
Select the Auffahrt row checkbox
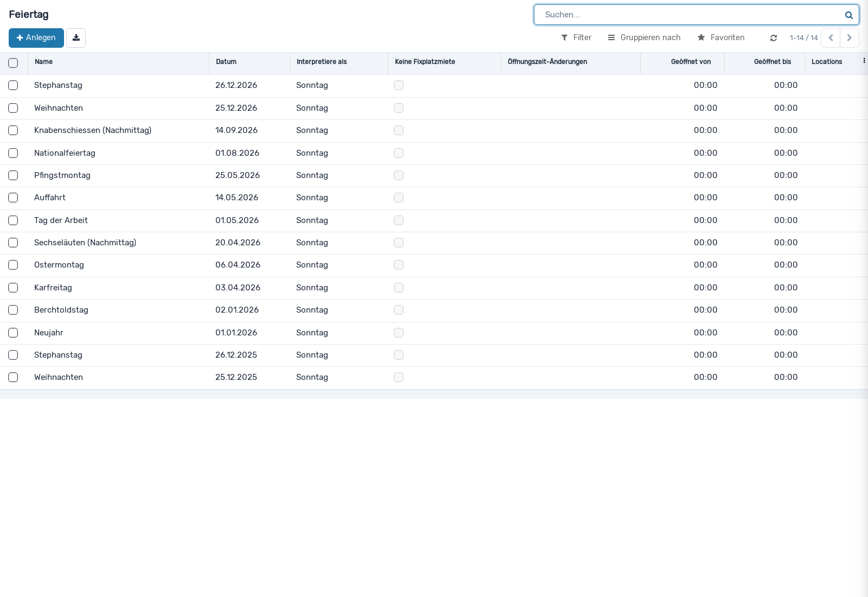coord(13,198)
